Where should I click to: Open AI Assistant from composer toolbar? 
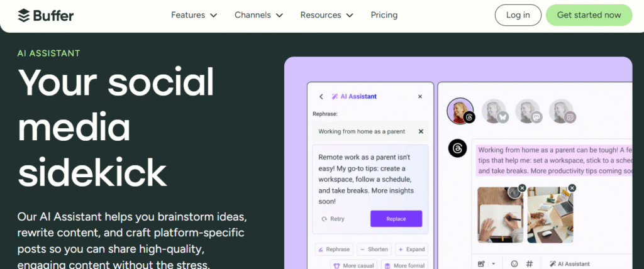[570, 264]
